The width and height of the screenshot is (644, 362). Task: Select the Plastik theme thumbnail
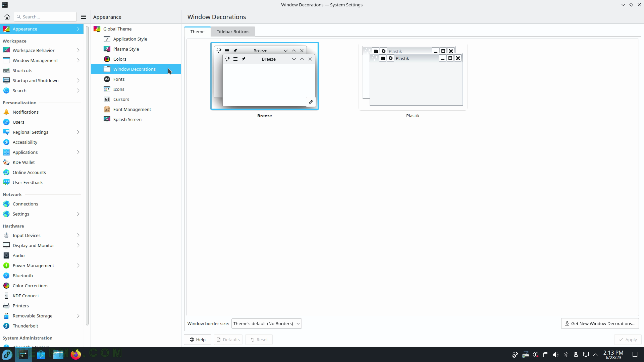tap(413, 76)
